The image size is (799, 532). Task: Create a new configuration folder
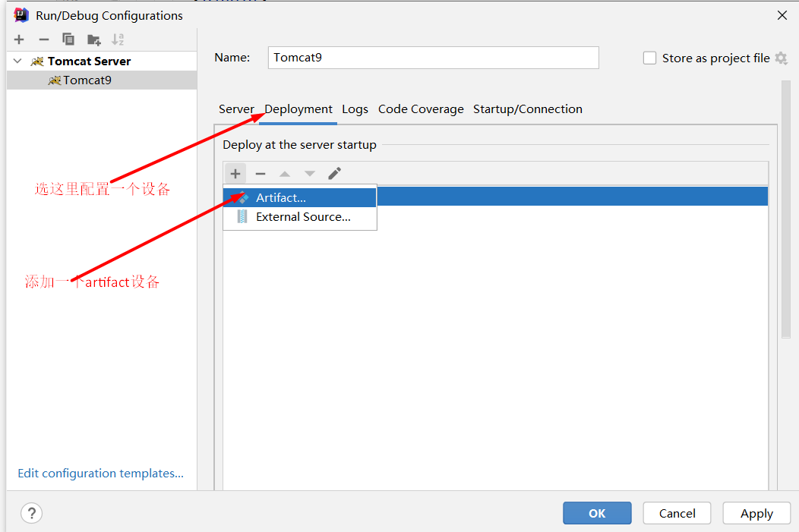tap(93, 39)
